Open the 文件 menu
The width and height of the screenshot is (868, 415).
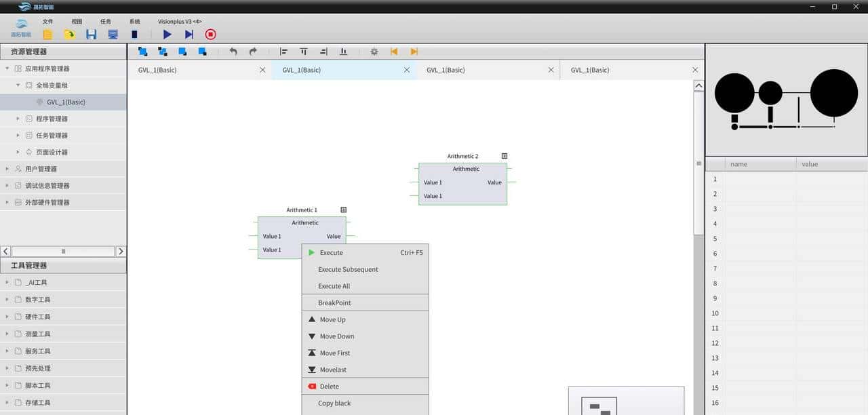click(47, 22)
